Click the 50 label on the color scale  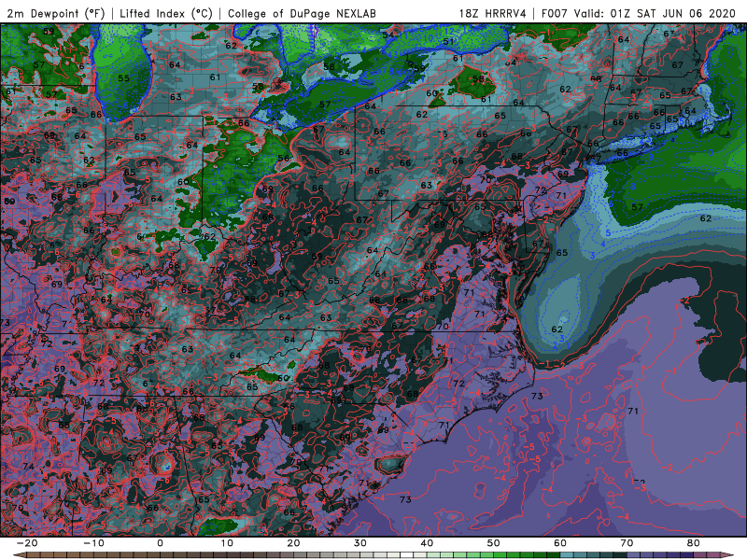[x=494, y=543]
